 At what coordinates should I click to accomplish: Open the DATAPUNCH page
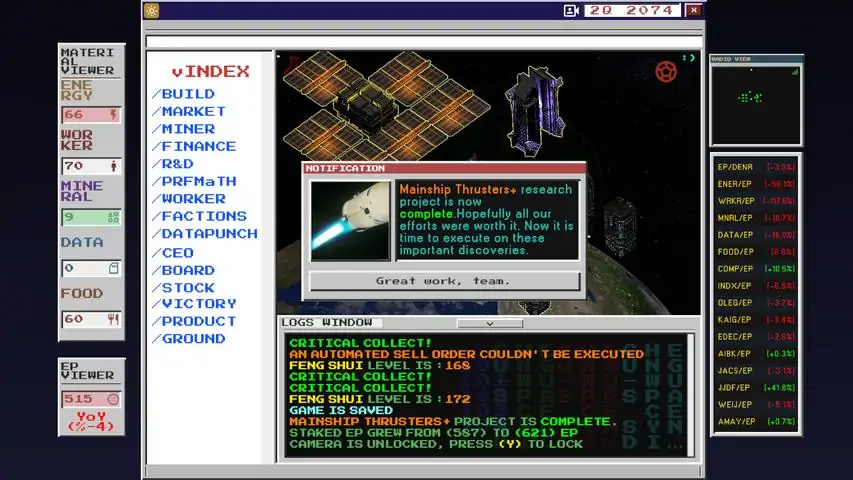point(205,233)
